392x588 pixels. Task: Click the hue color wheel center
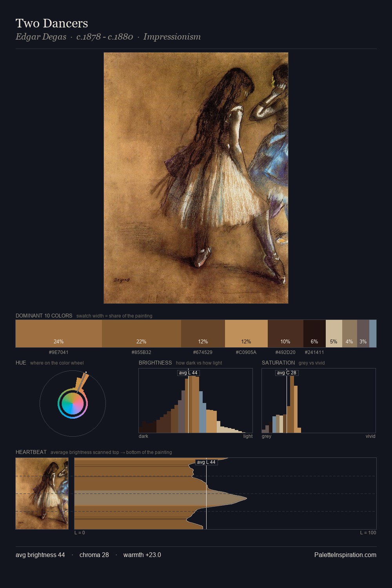click(73, 403)
